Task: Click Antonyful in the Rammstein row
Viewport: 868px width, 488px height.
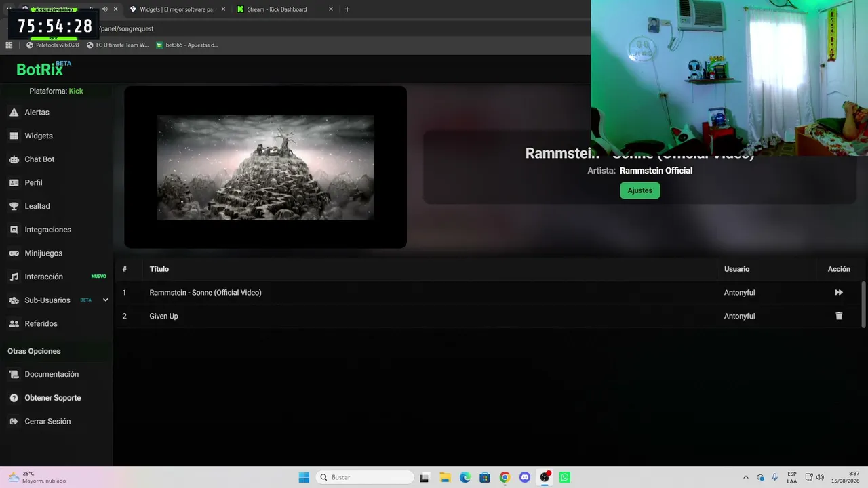Action: pyautogui.click(x=739, y=293)
